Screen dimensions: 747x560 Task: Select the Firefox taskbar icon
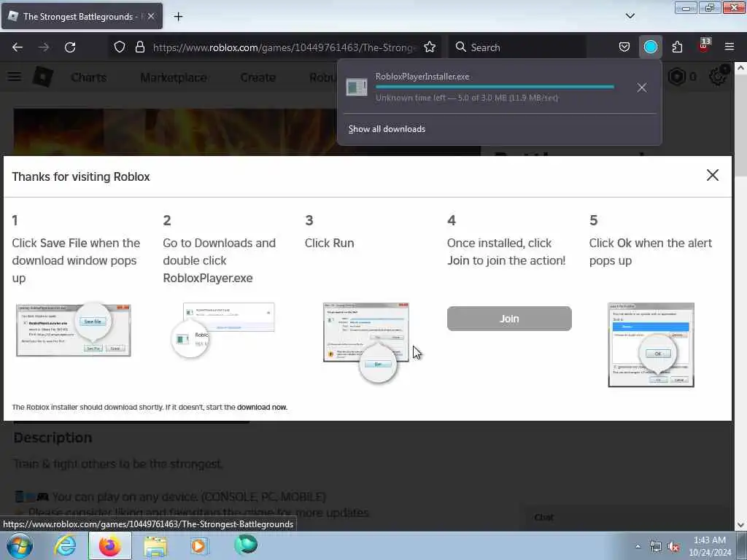point(109,545)
